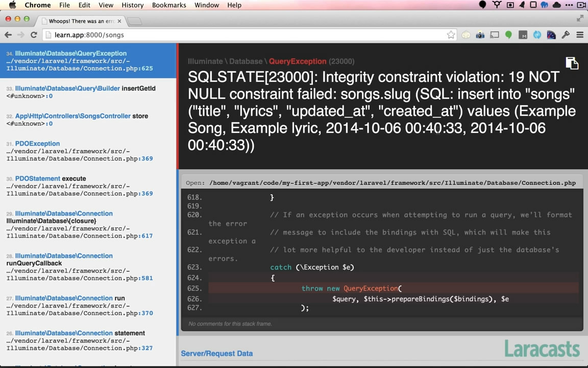Image resolution: width=588 pixels, height=368 pixels.
Task: Open the cloud menu bar icon
Action: (557, 5)
